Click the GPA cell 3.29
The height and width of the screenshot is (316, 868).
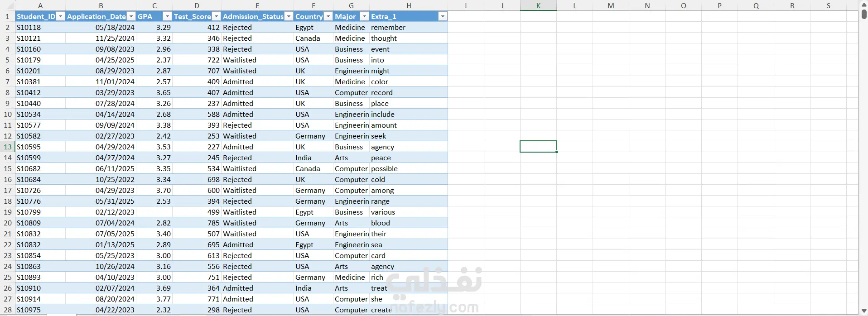[154, 27]
